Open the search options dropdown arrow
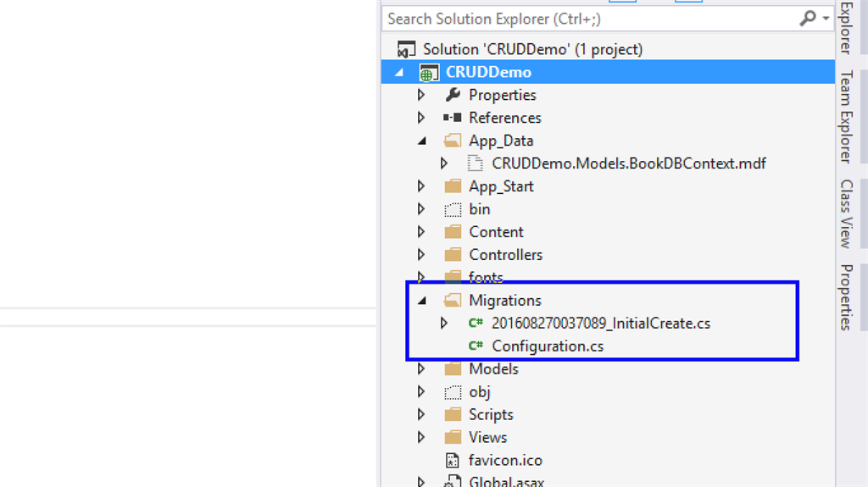The height and width of the screenshot is (487, 868). tap(826, 19)
